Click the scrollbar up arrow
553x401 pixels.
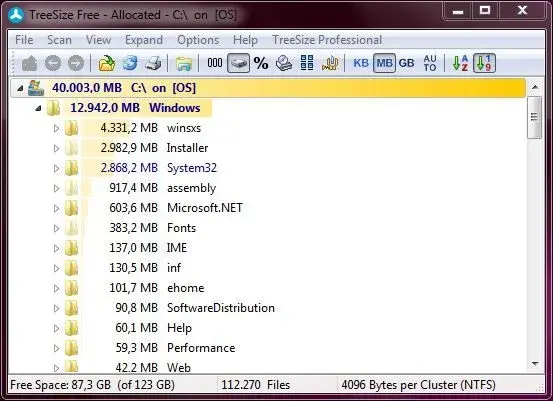coord(535,87)
